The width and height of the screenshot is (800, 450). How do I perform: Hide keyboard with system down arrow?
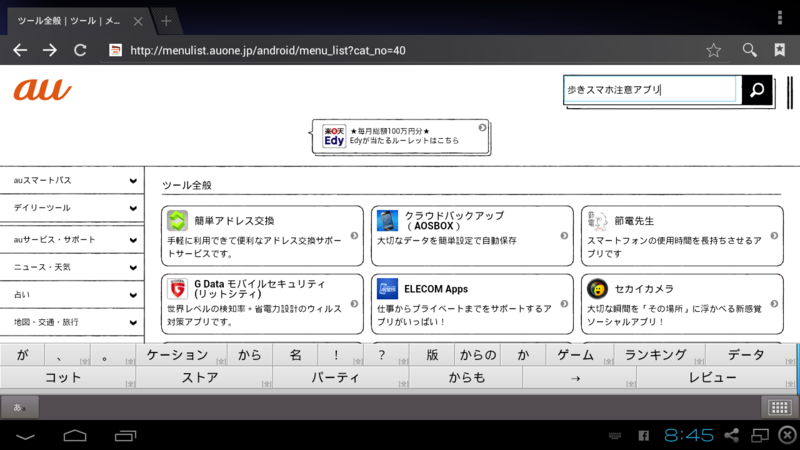click(x=25, y=436)
